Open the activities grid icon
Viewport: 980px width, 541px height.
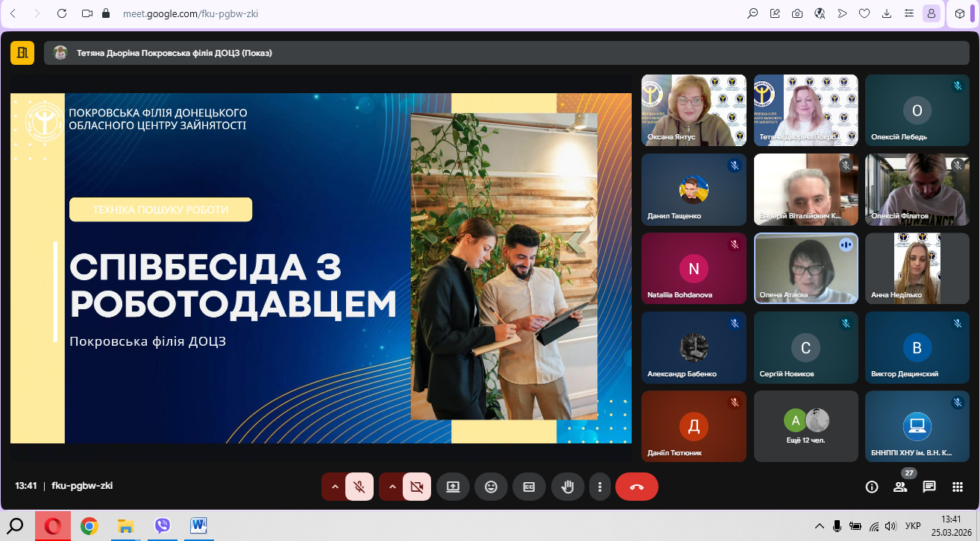(x=958, y=487)
